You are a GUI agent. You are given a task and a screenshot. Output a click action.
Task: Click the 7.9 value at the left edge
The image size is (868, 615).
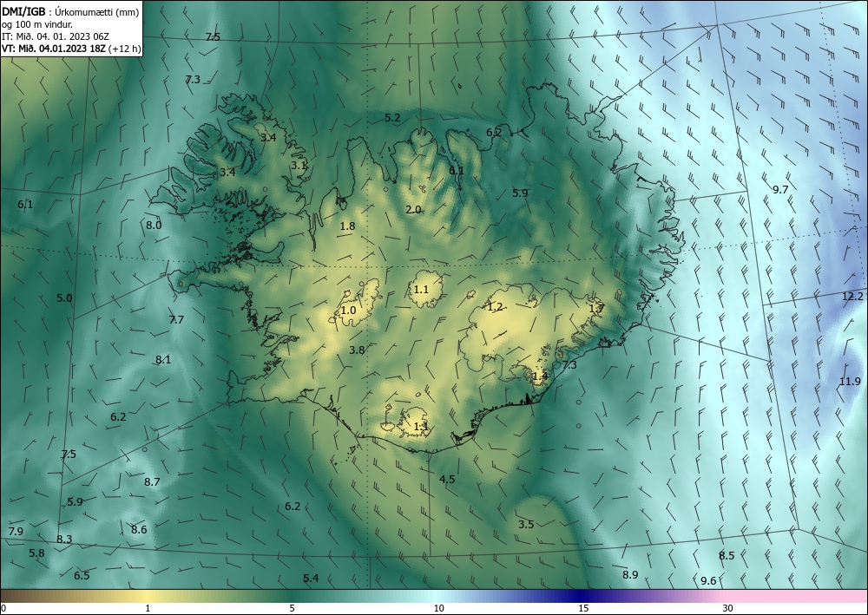(16, 532)
